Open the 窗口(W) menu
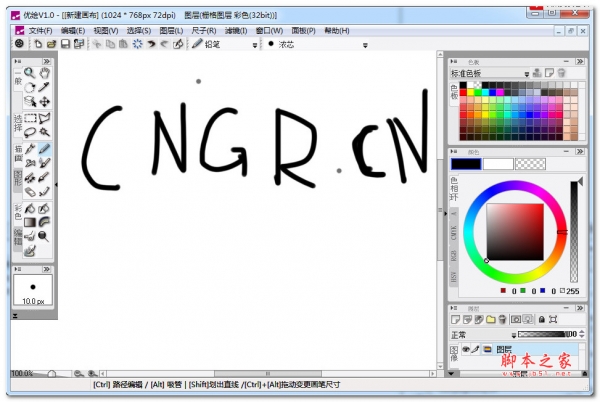 pyautogui.click(x=269, y=31)
